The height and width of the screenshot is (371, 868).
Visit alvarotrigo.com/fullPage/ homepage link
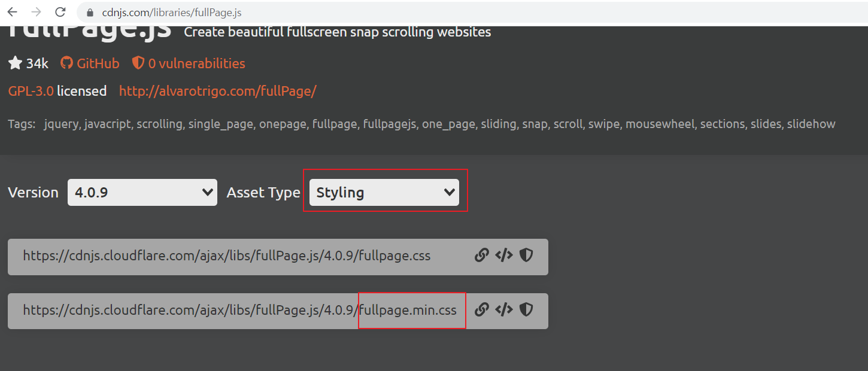point(218,91)
